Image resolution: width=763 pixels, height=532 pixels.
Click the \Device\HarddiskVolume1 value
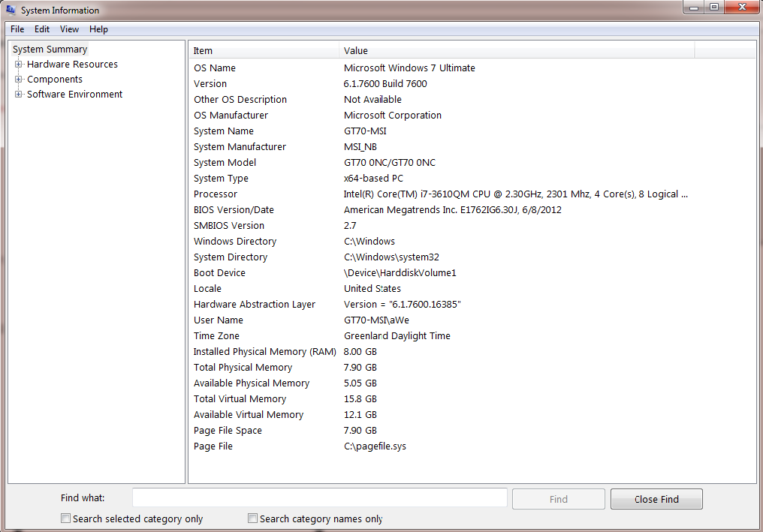coord(400,273)
